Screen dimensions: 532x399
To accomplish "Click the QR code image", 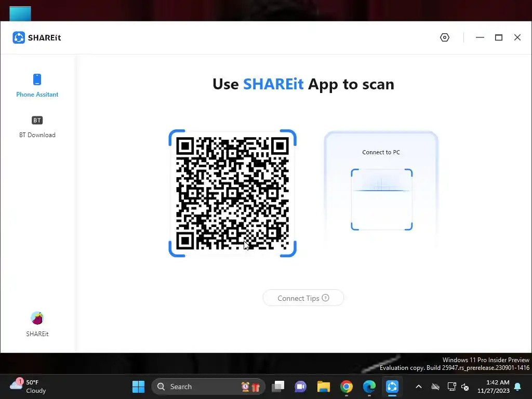I will coord(232,193).
